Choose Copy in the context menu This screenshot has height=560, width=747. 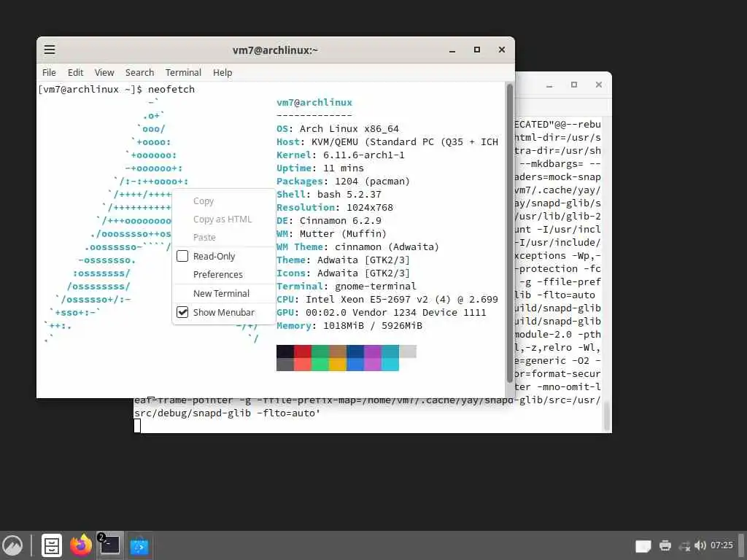(223, 201)
